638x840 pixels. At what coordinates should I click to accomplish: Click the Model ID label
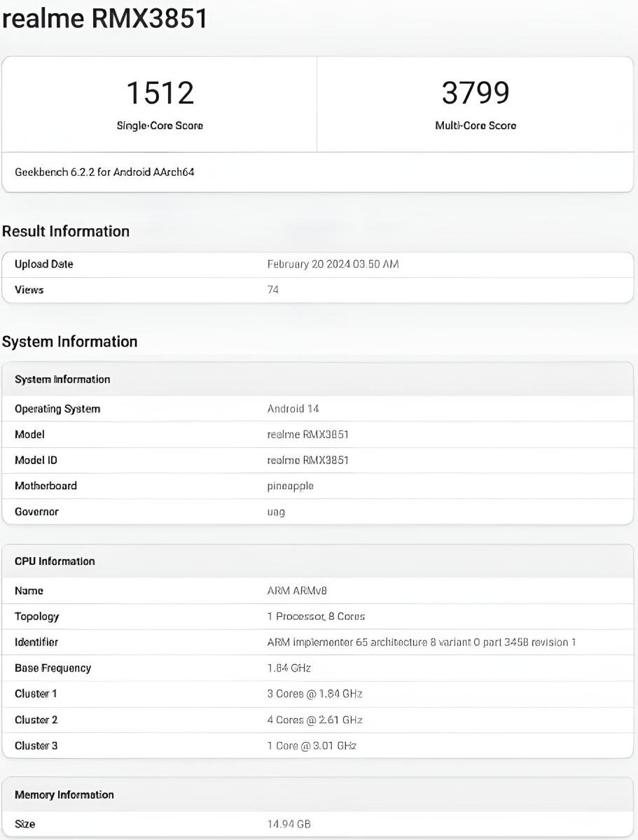[x=36, y=460]
